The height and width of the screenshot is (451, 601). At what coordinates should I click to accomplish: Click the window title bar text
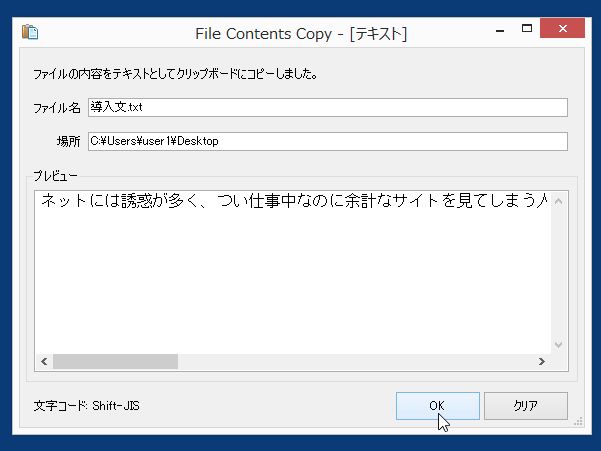(x=301, y=34)
